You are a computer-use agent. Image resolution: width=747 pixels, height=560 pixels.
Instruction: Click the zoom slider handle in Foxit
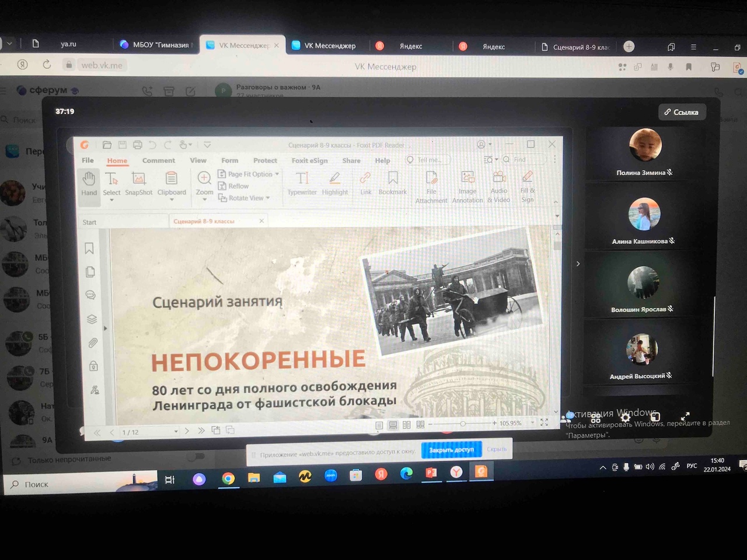tap(462, 423)
